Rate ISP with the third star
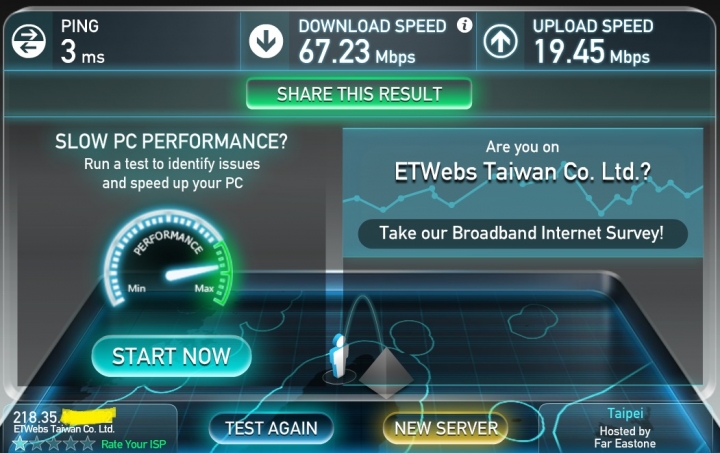This screenshot has width=720, height=453. coord(54,444)
